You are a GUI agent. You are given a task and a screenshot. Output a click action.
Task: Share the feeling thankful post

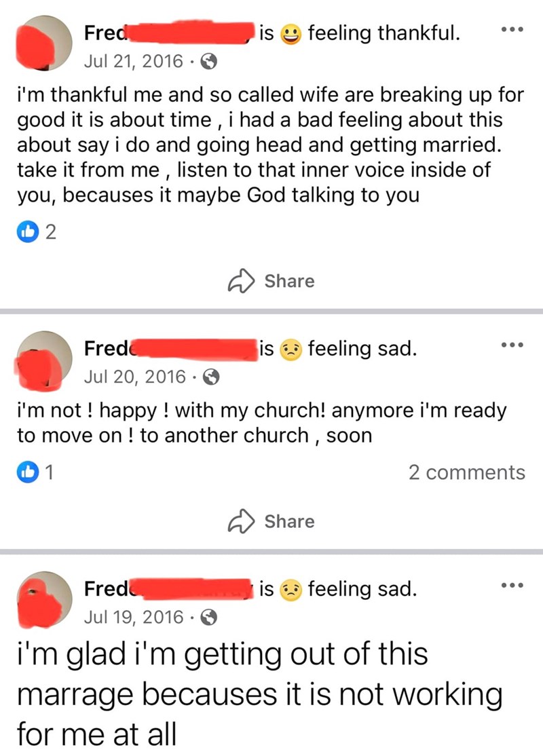click(271, 281)
